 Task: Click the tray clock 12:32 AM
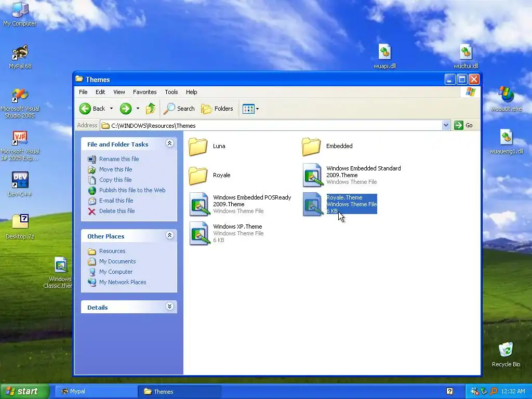click(513, 392)
